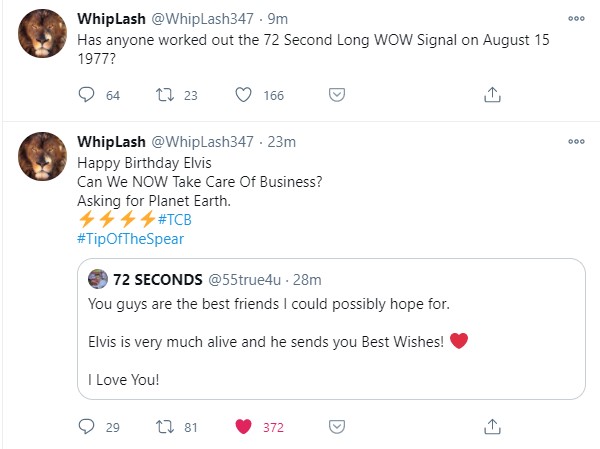The width and height of the screenshot is (600, 449).
Task: Click Pocket save icon on second tweet
Action: pyautogui.click(x=338, y=427)
